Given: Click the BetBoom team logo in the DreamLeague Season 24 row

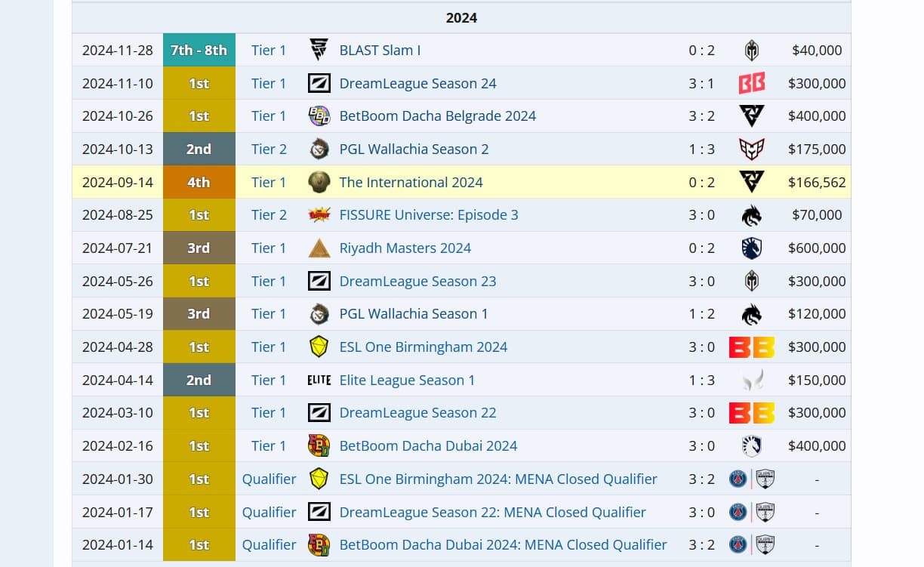Looking at the screenshot, I should tap(751, 83).
